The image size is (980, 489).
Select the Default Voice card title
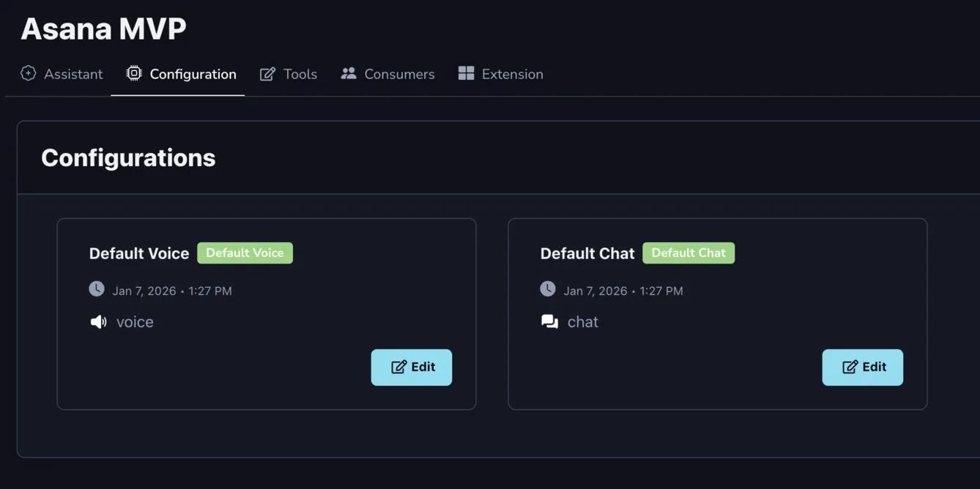coord(139,253)
